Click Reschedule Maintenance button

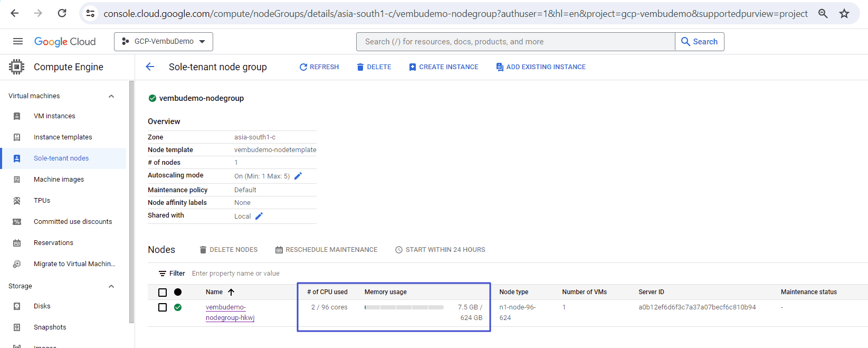point(326,250)
